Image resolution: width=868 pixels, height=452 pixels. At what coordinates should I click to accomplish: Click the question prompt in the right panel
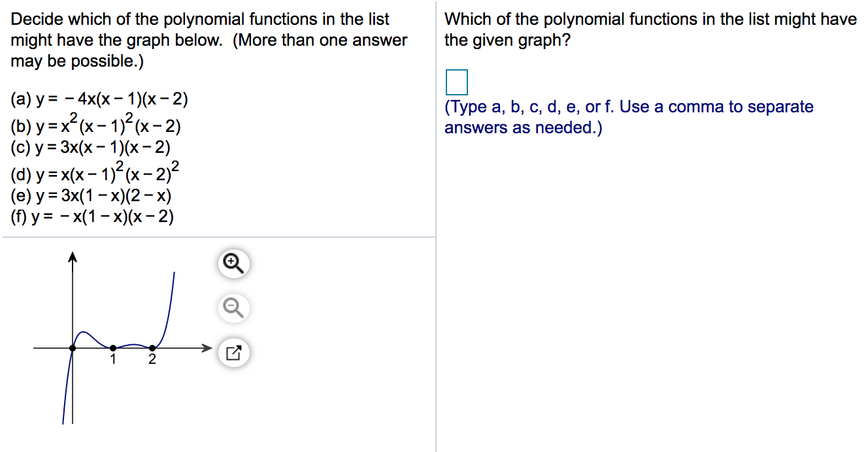click(650, 29)
